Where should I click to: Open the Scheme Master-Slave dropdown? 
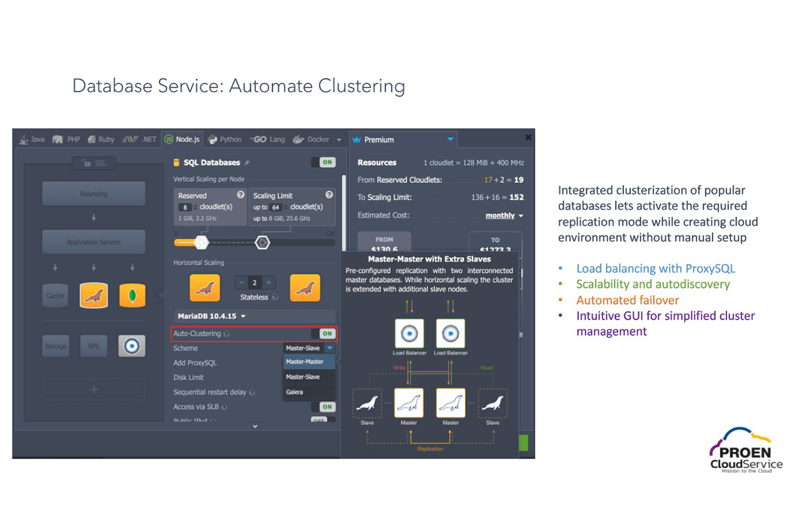click(309, 348)
